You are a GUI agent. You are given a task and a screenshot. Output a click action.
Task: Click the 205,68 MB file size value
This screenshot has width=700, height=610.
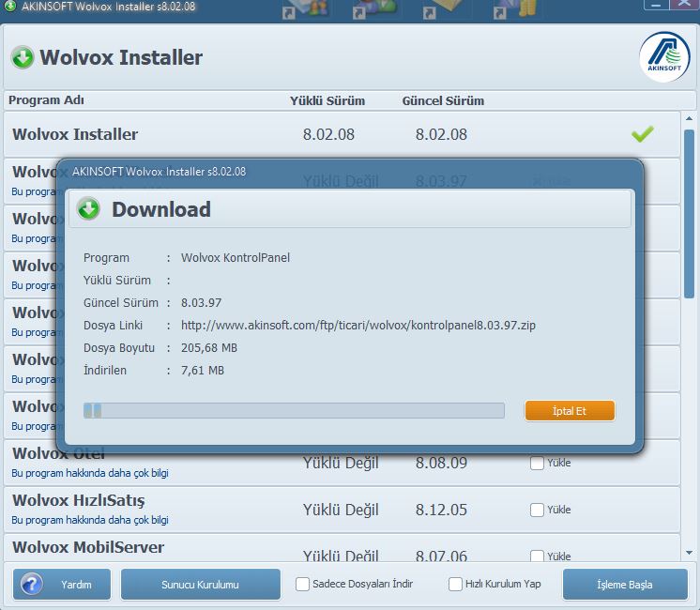click(x=209, y=348)
